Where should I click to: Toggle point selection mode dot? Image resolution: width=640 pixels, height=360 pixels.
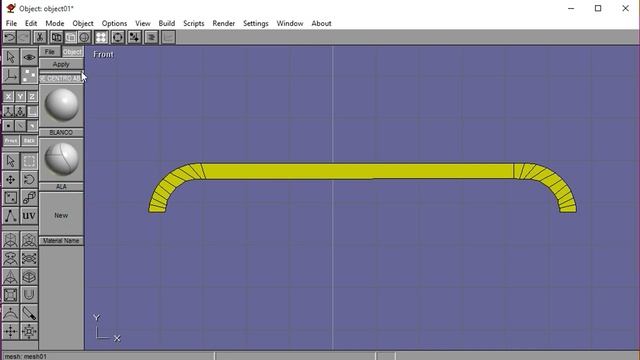(x=8, y=126)
